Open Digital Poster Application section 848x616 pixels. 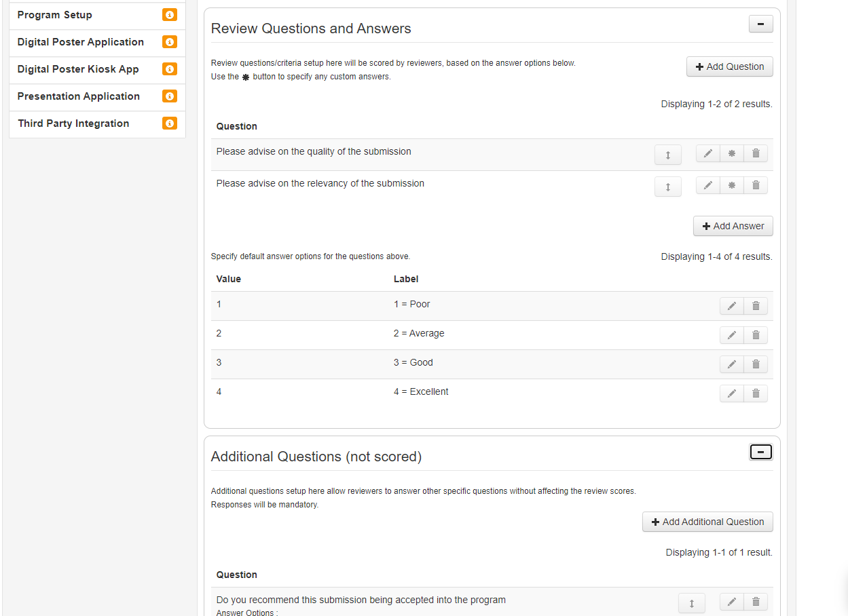(x=81, y=42)
